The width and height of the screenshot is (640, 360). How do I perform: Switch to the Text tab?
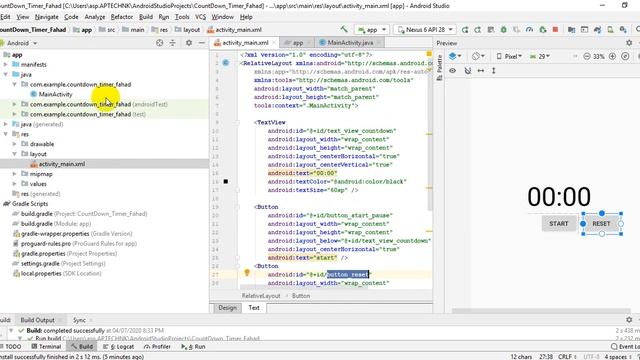coord(254,308)
